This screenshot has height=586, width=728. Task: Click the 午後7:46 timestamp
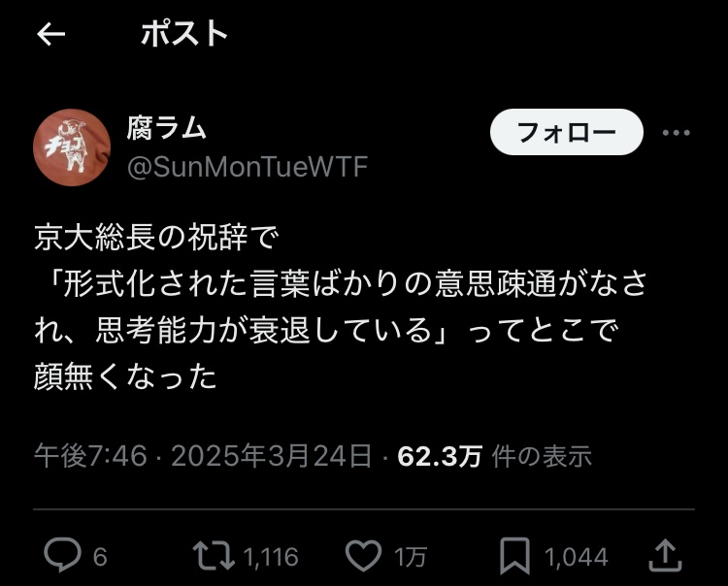[90, 456]
